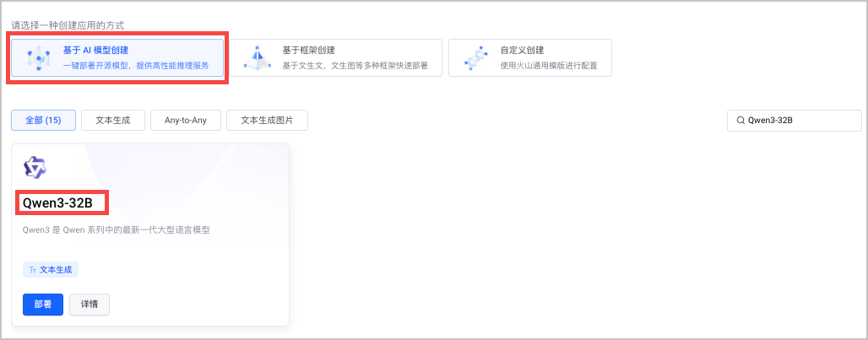Viewport: 868px width, 340px height.
Task: Select the 基于框架创建 creation option
Action: click(x=335, y=57)
